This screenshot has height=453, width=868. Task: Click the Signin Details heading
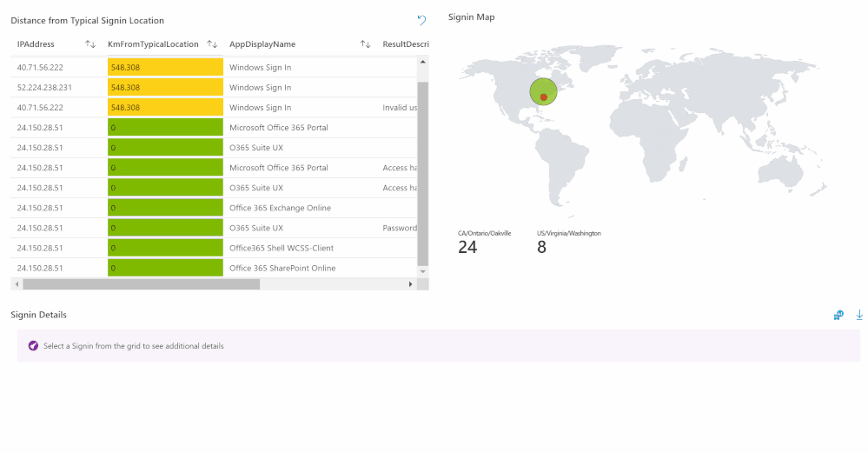[x=39, y=315]
